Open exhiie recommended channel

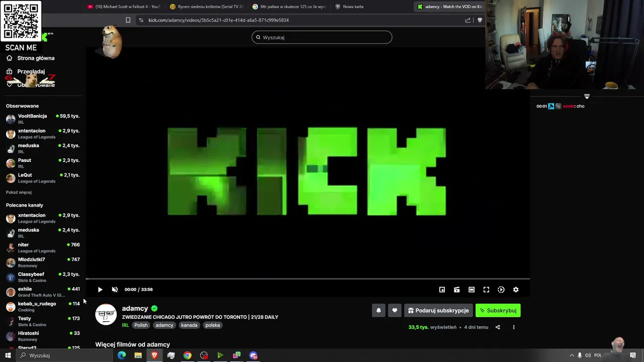click(43, 292)
